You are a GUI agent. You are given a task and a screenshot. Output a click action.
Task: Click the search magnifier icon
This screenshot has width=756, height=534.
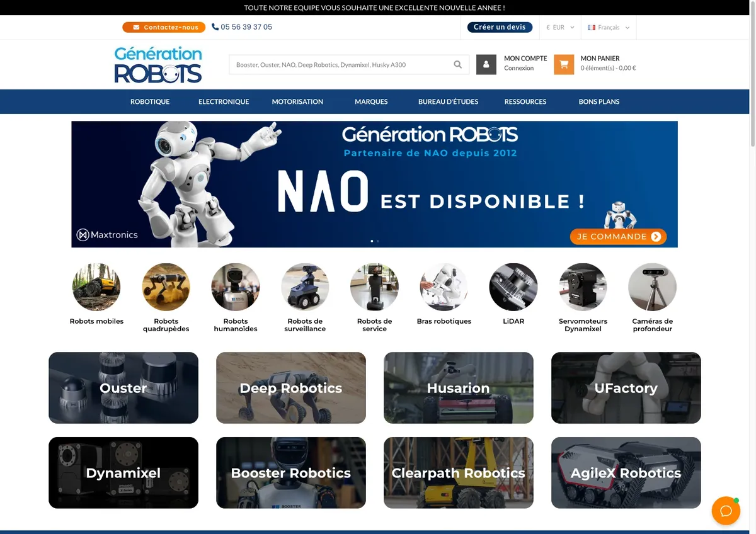[458, 64]
